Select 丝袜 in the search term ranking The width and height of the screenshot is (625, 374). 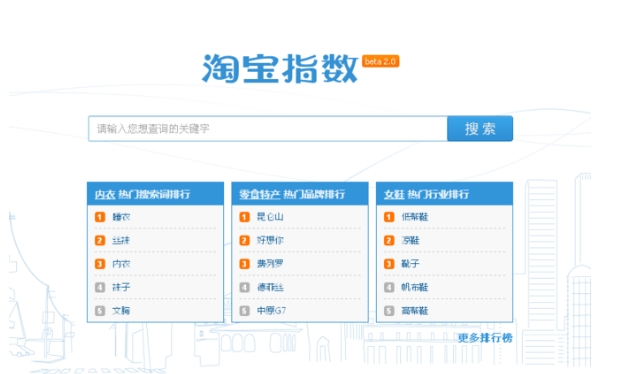point(121,240)
